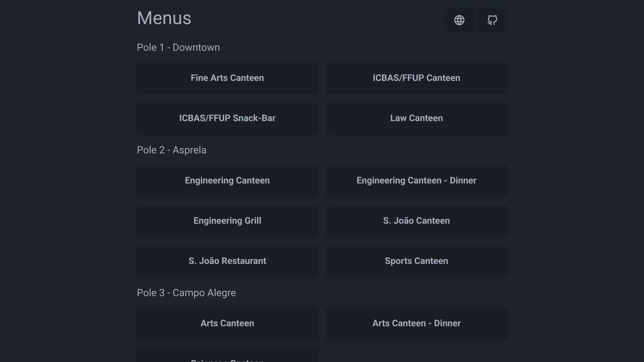Open Fine Arts Canteen menu

coord(227,78)
